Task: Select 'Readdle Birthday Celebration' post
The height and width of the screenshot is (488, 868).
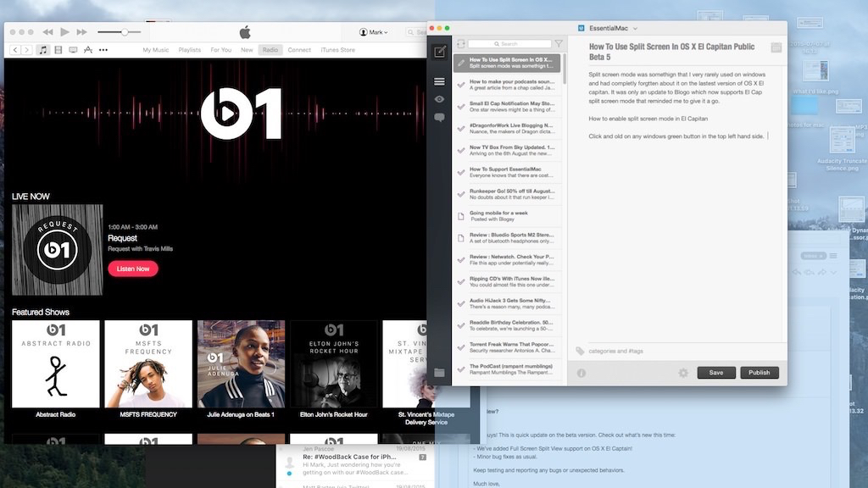Action: [507, 325]
